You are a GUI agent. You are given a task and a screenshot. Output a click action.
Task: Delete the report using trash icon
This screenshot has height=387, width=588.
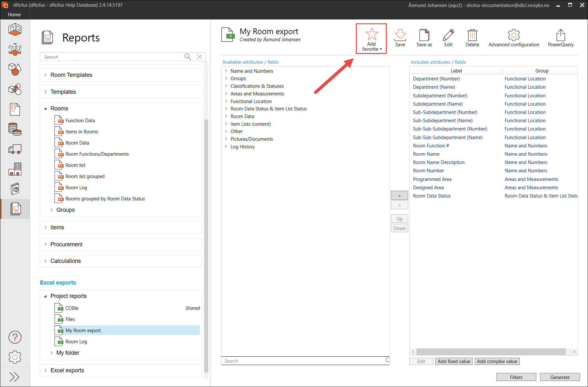pos(472,35)
